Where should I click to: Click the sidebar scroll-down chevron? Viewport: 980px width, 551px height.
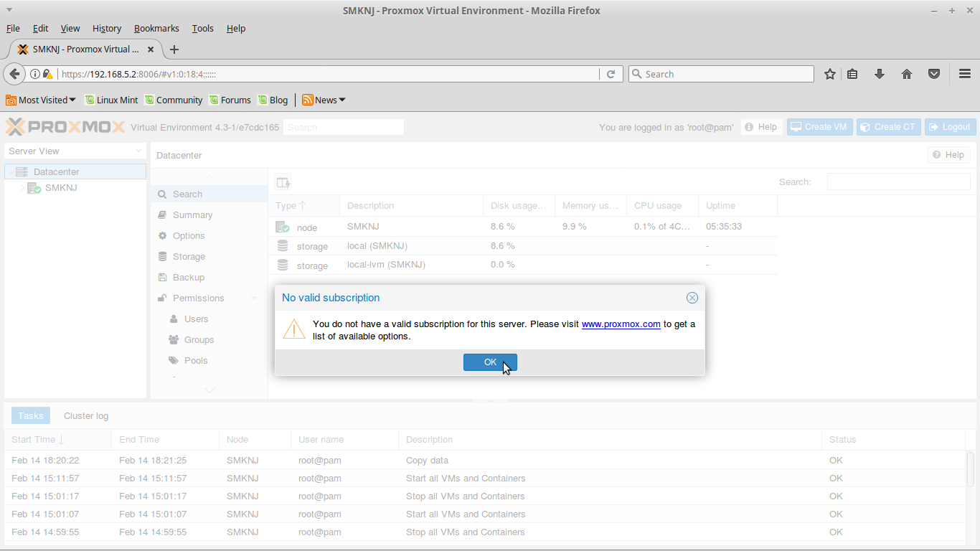209,390
